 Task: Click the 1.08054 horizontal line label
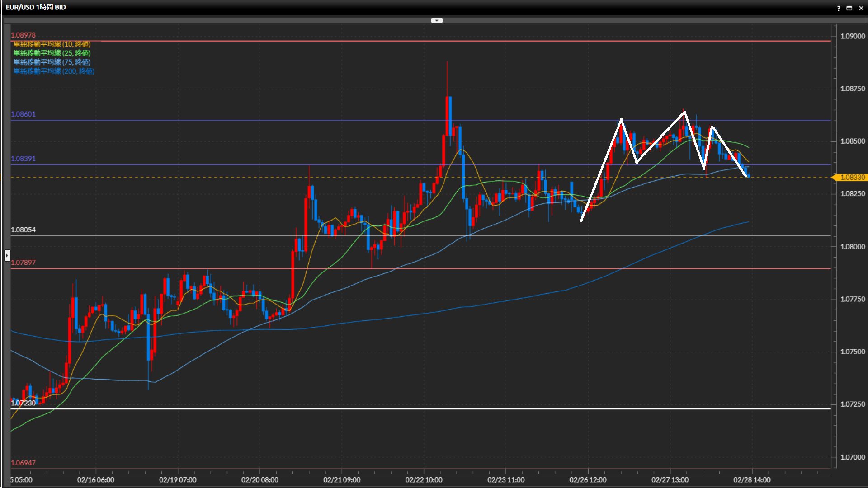pos(23,230)
